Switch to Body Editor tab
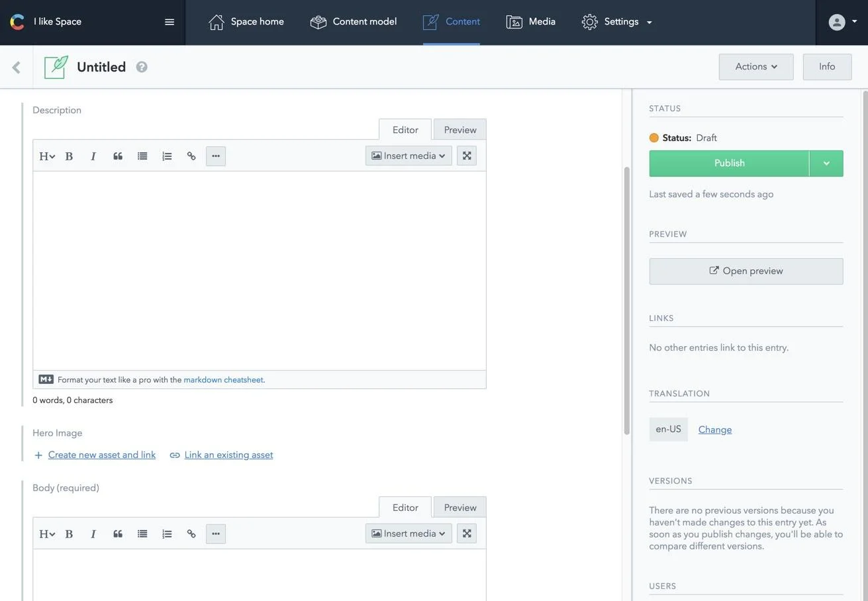Screen dimensions: 868x601 coord(405,508)
